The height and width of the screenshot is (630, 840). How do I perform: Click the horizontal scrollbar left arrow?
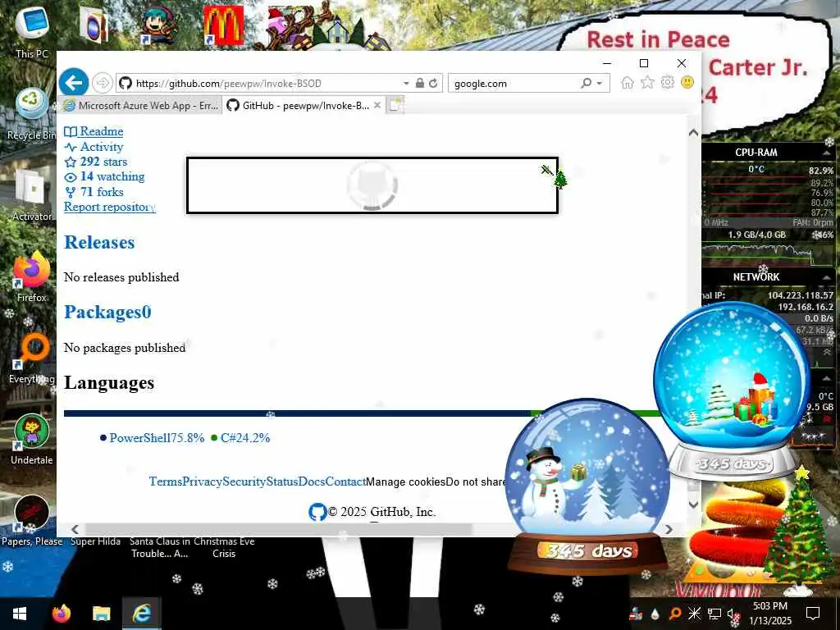coord(75,529)
